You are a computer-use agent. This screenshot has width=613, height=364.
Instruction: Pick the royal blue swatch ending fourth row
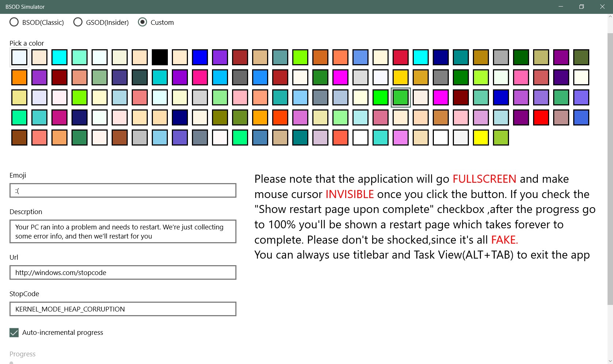[581, 117]
